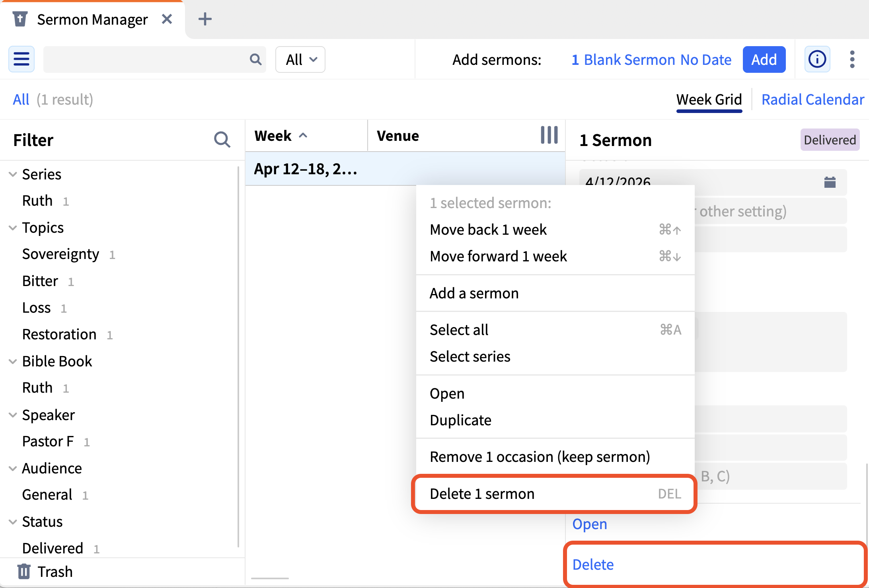
Task: Collapse the Topics filter group
Action: (13, 228)
